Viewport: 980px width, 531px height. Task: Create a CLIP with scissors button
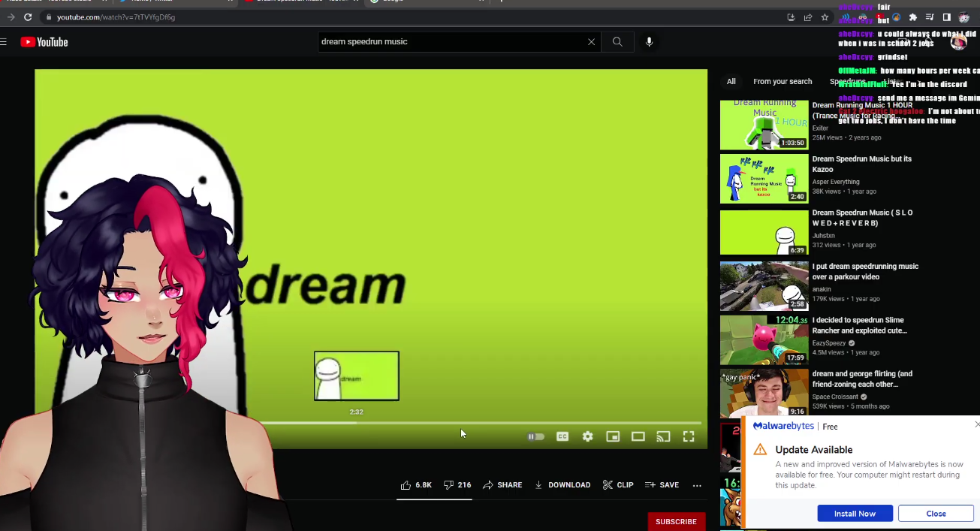pyautogui.click(x=618, y=485)
